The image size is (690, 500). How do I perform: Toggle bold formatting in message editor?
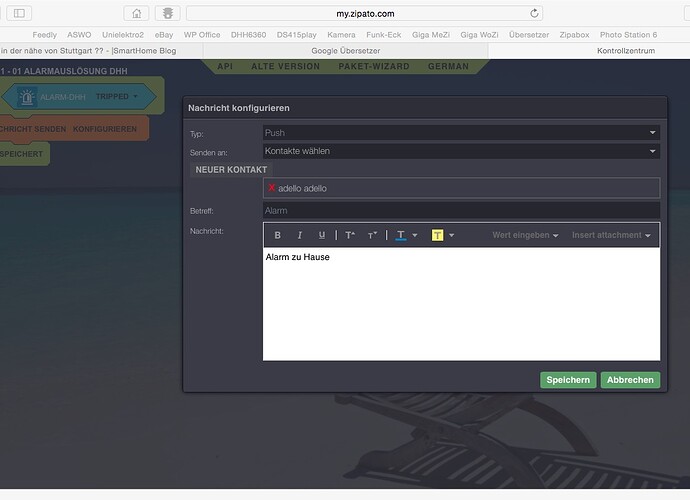pos(277,235)
